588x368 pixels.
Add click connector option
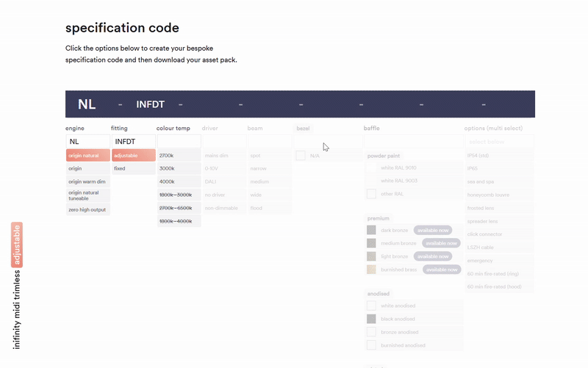pos(500,234)
